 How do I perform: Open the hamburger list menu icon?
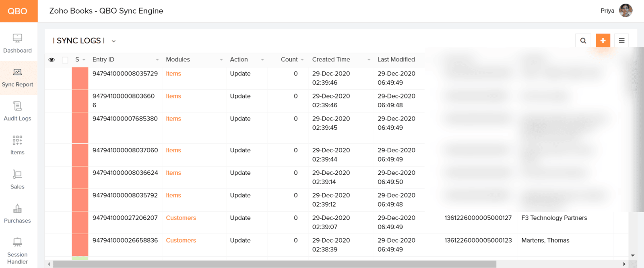pos(622,41)
